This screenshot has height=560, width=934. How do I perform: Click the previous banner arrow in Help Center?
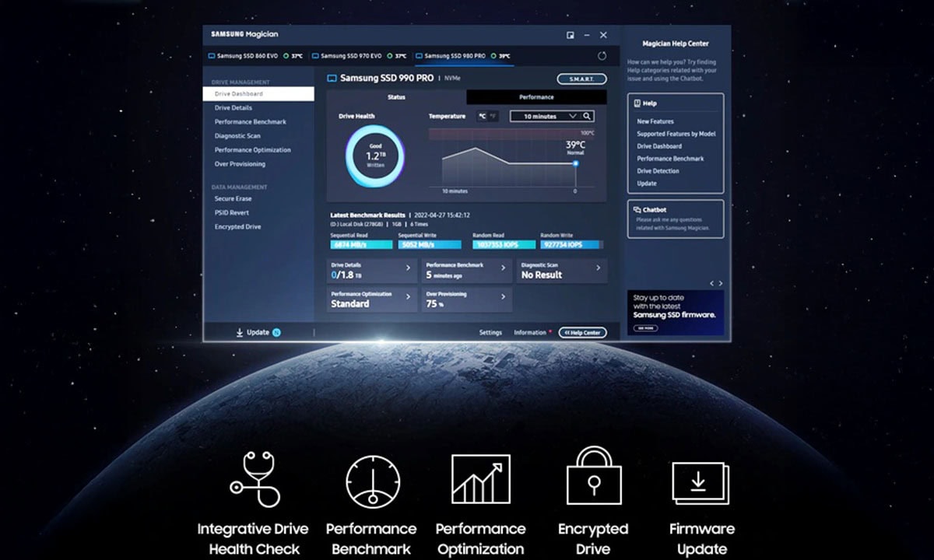(x=711, y=283)
